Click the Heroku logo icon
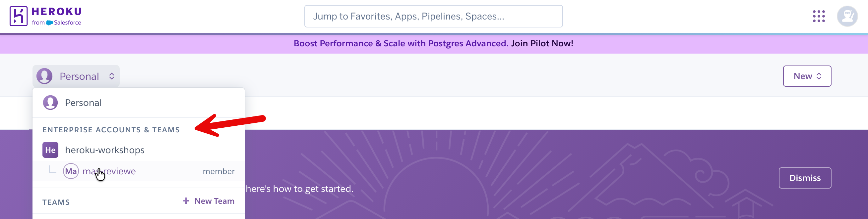 point(19,16)
